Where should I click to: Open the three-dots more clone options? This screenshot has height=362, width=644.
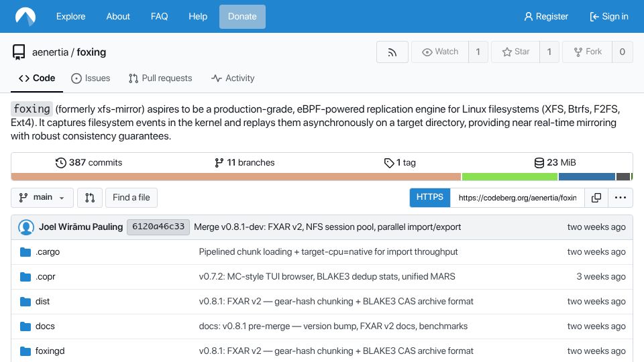pos(620,198)
